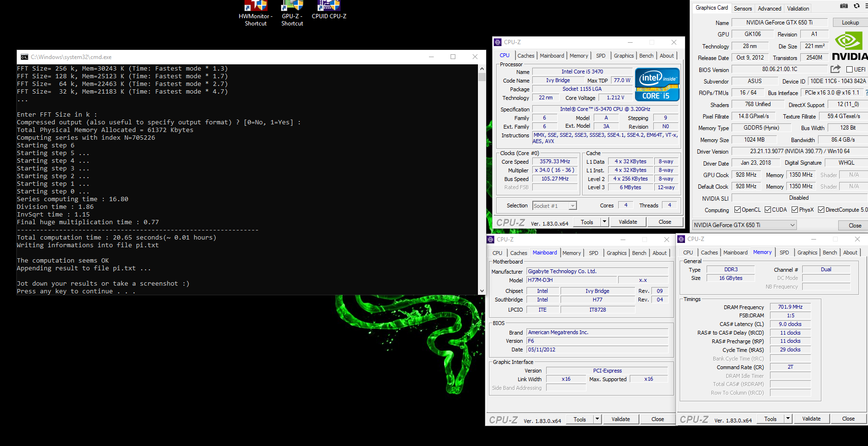
Task: Click the cmd scrollbar down arrow
Action: [482, 291]
